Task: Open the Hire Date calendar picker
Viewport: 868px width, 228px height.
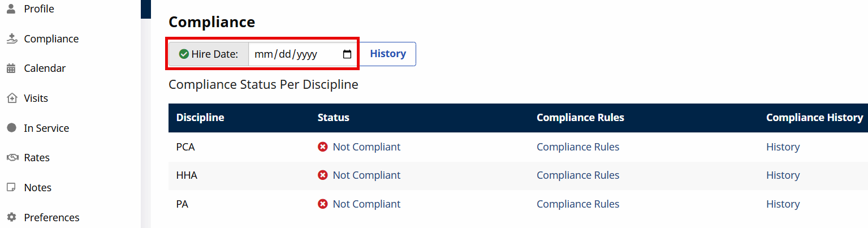Action: (347, 54)
